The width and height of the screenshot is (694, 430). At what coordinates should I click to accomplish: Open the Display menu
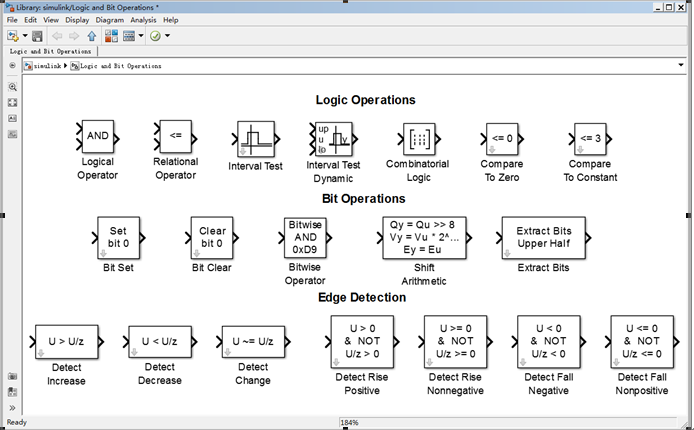pyautogui.click(x=77, y=20)
